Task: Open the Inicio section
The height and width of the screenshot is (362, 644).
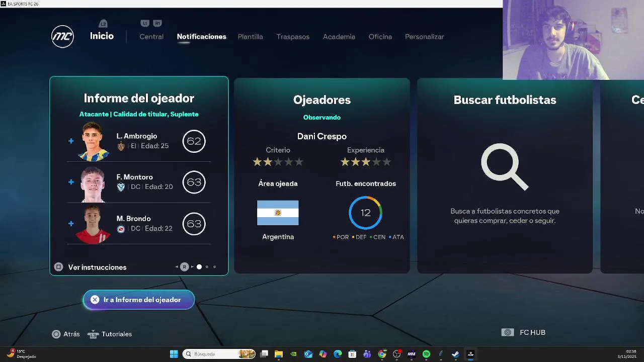Action: coord(102,36)
